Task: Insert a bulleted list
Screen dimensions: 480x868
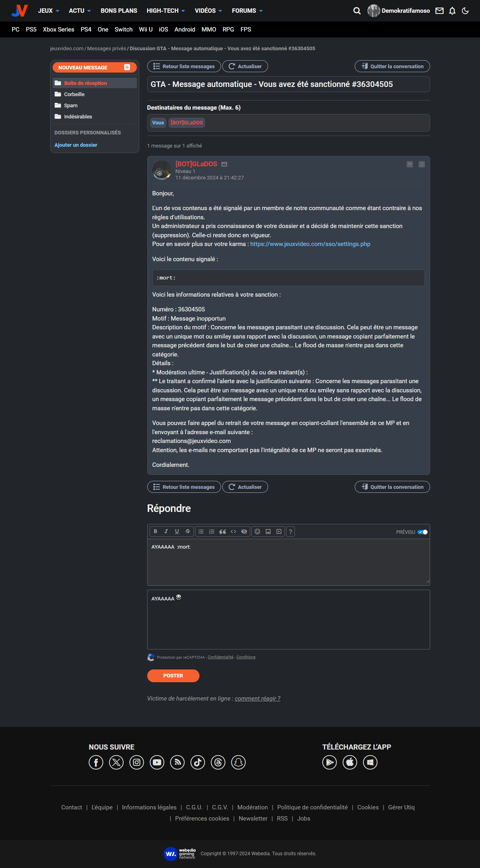Action: (x=201, y=531)
